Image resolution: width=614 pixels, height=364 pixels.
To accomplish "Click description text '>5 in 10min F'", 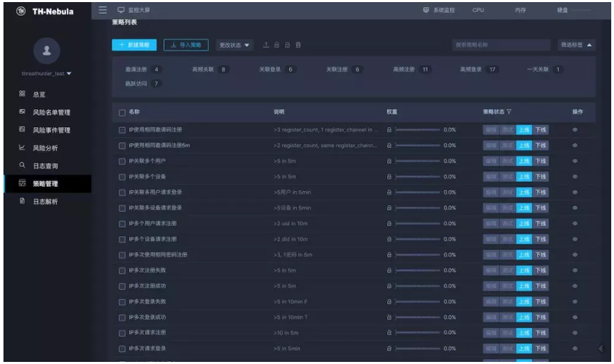I will pos(290,301).
